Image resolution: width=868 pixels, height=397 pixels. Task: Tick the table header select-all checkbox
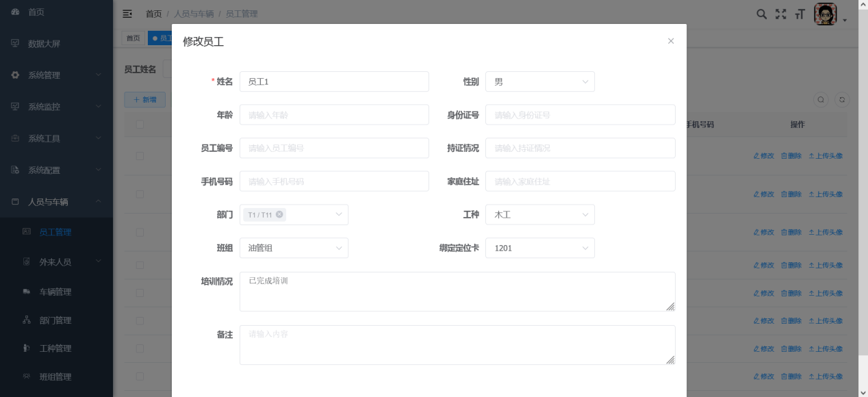[140, 125]
